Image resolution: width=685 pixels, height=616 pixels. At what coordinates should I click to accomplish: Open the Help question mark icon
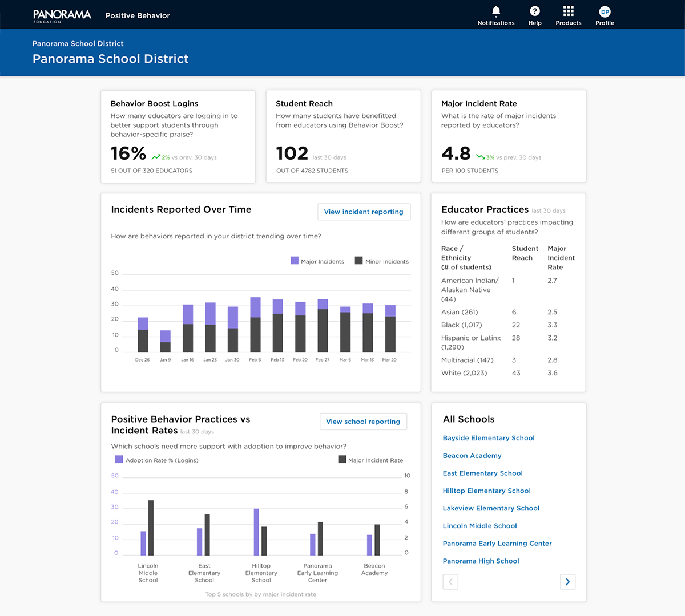535,11
